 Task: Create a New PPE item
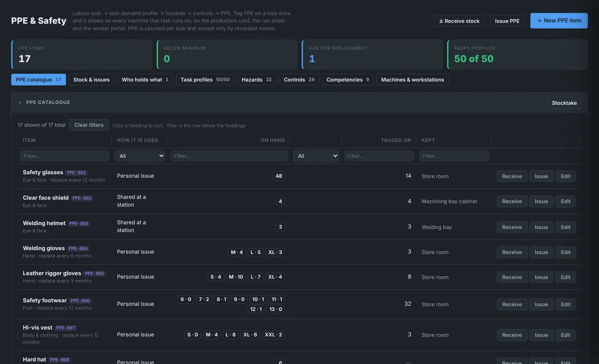point(559,21)
